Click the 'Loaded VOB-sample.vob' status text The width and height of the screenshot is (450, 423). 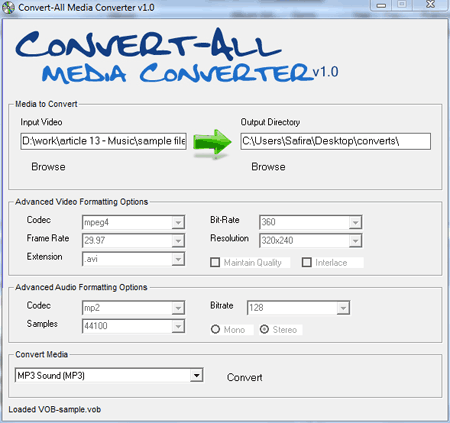click(55, 410)
